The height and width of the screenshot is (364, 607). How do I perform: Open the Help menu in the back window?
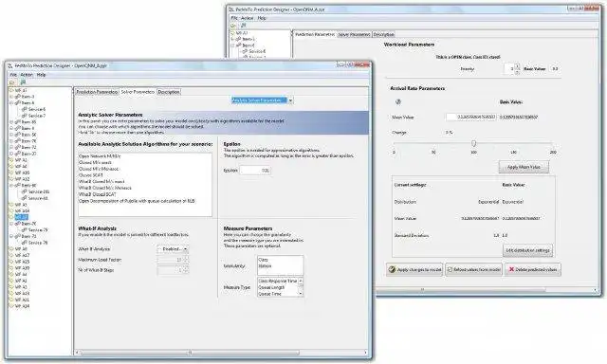click(x=262, y=18)
